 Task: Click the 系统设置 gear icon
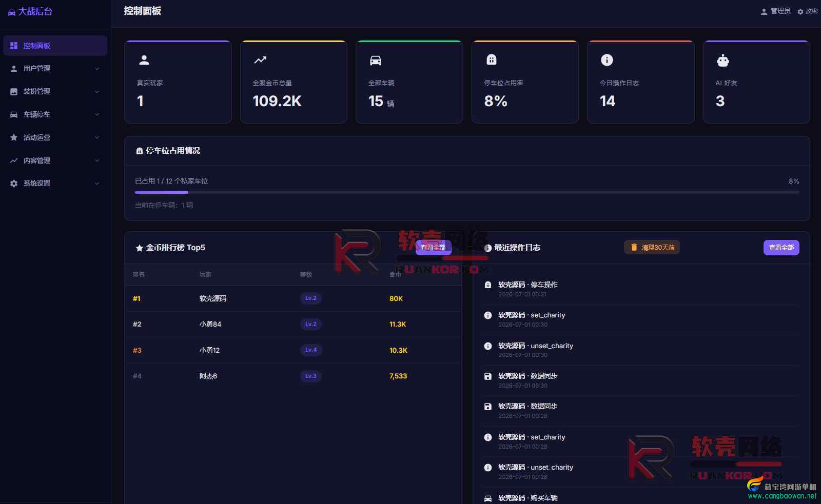[14, 183]
